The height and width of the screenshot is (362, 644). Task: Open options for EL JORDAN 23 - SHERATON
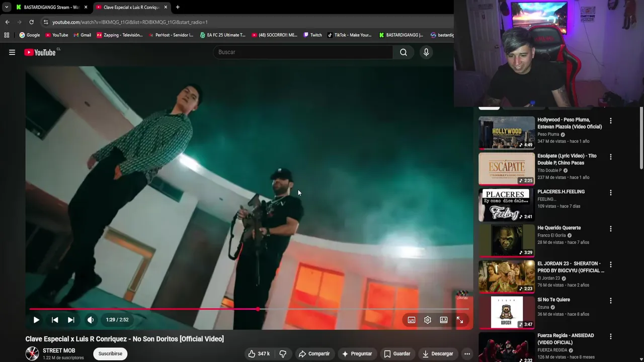[611, 264]
